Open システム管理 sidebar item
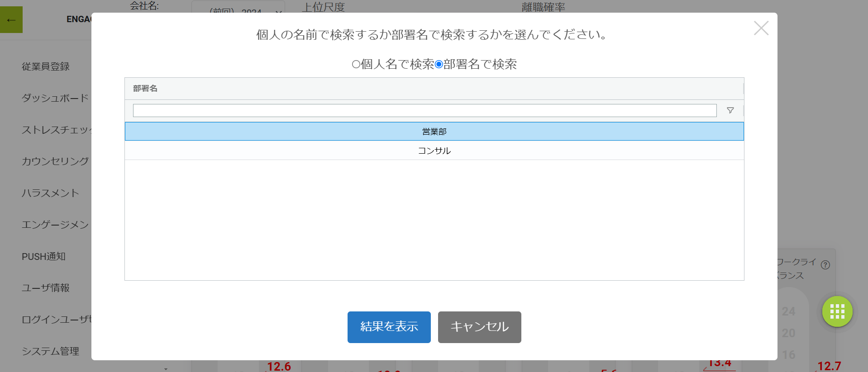This screenshot has height=372, width=868. click(x=51, y=351)
